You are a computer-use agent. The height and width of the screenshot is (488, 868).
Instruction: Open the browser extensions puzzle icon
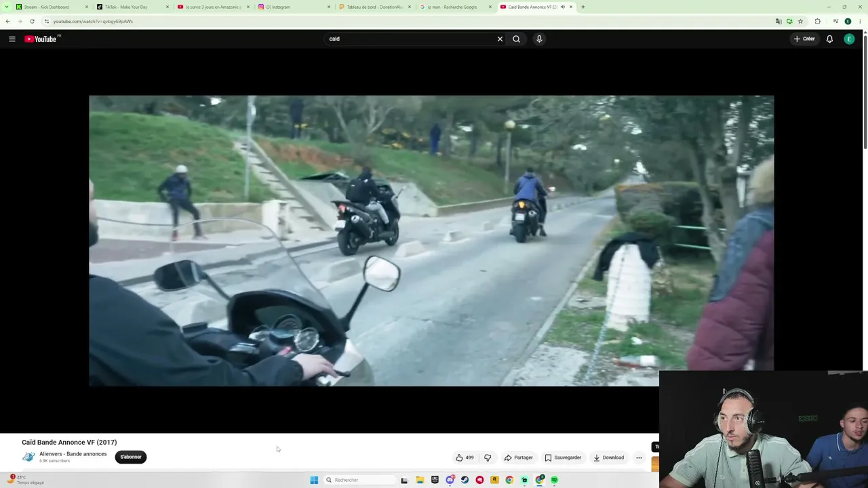[817, 22]
